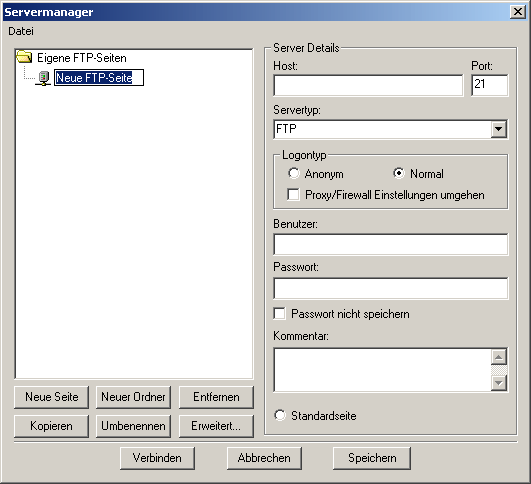Image resolution: width=531 pixels, height=484 pixels.
Task: Click Verbinden to connect
Action: pyautogui.click(x=157, y=458)
